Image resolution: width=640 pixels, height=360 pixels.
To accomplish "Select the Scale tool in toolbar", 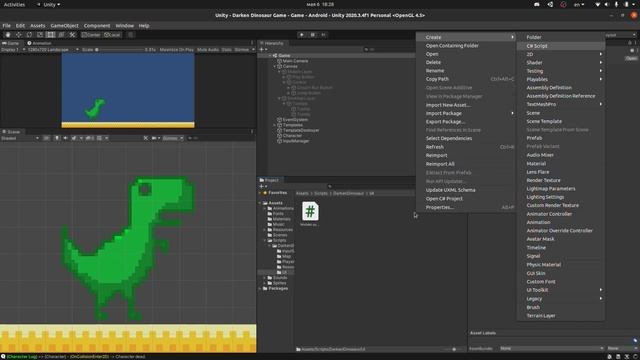I will [40, 35].
